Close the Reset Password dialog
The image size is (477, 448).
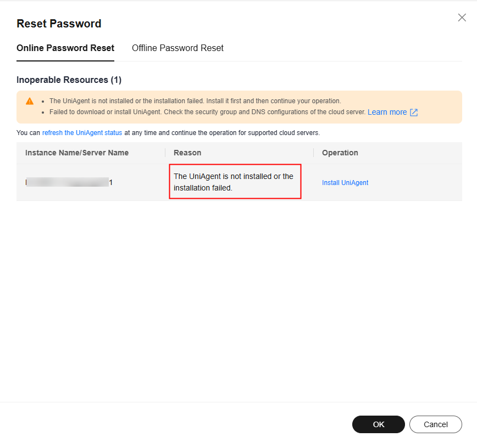[x=462, y=18]
